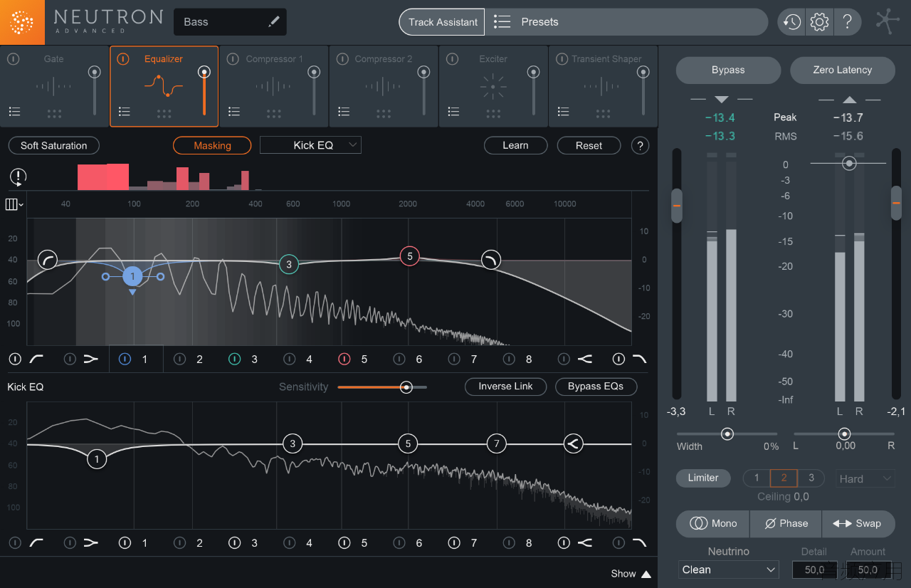Click the Inverse Link button

coord(505,387)
